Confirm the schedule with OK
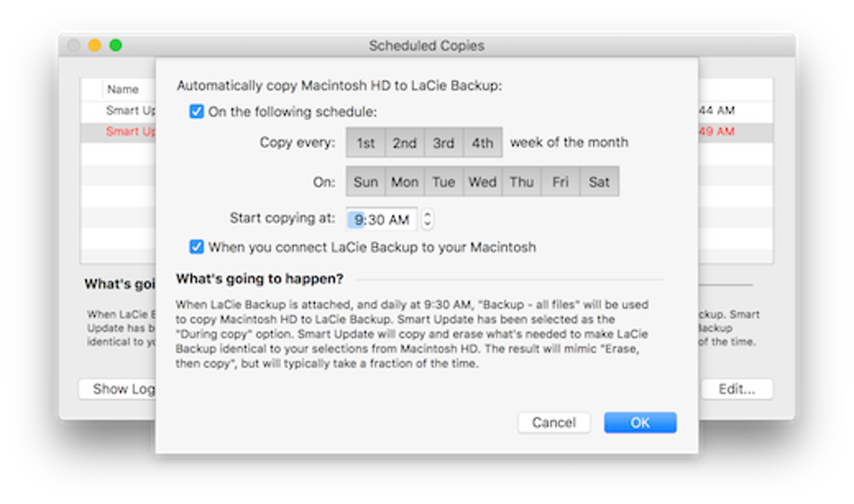This screenshot has width=854, height=504. click(x=640, y=423)
